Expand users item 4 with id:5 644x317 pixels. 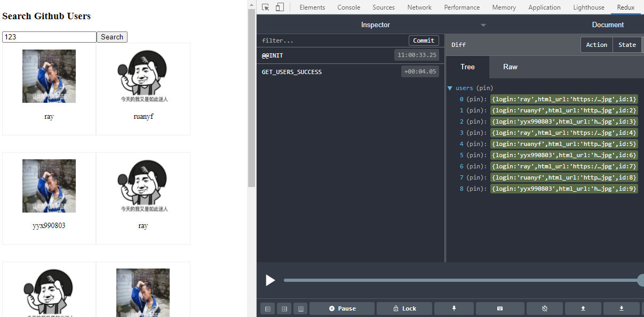point(564,144)
